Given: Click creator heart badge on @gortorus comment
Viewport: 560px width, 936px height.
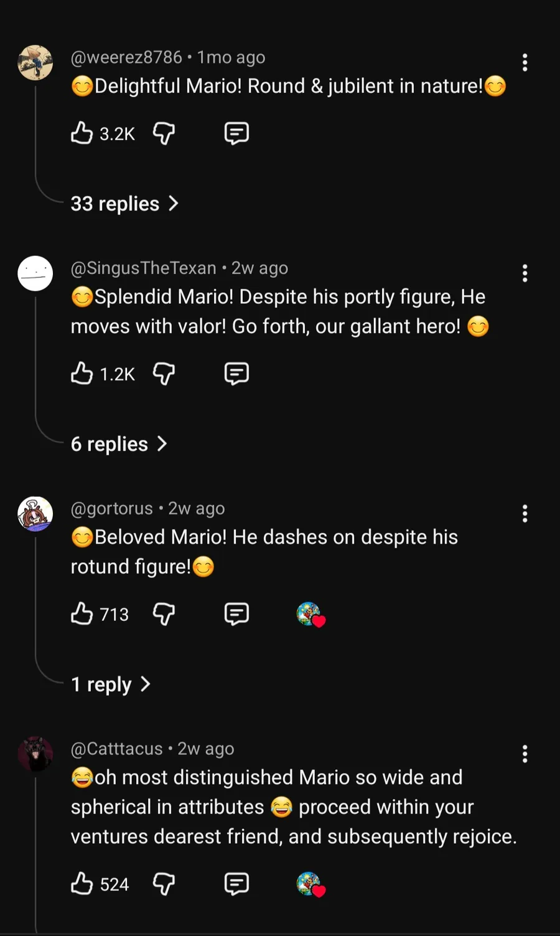Looking at the screenshot, I should [310, 614].
